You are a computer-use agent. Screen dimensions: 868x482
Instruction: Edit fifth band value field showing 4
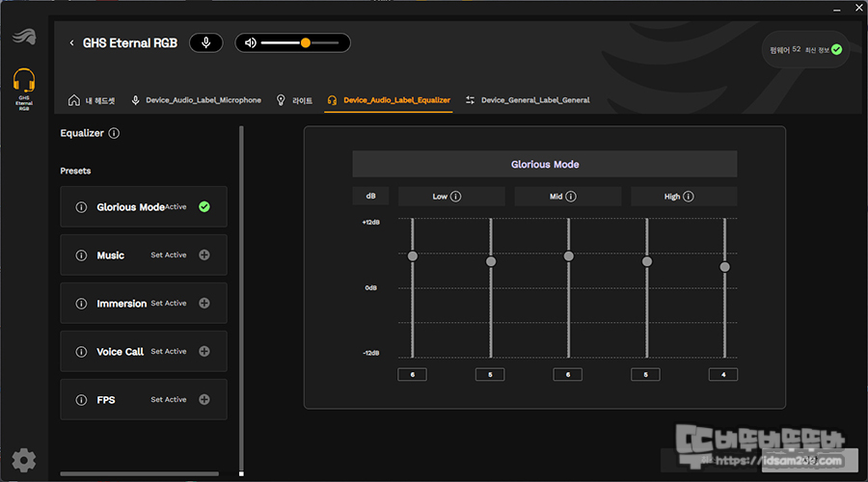723,375
